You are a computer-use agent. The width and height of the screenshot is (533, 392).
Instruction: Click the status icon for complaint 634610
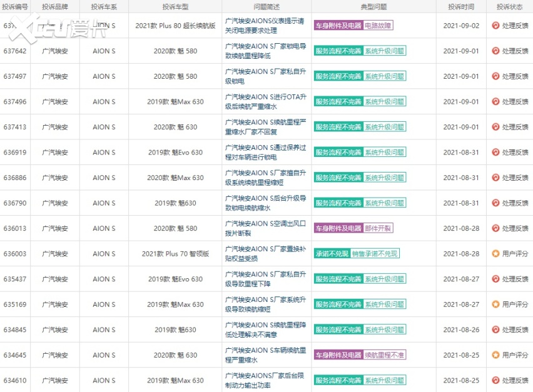(x=495, y=381)
